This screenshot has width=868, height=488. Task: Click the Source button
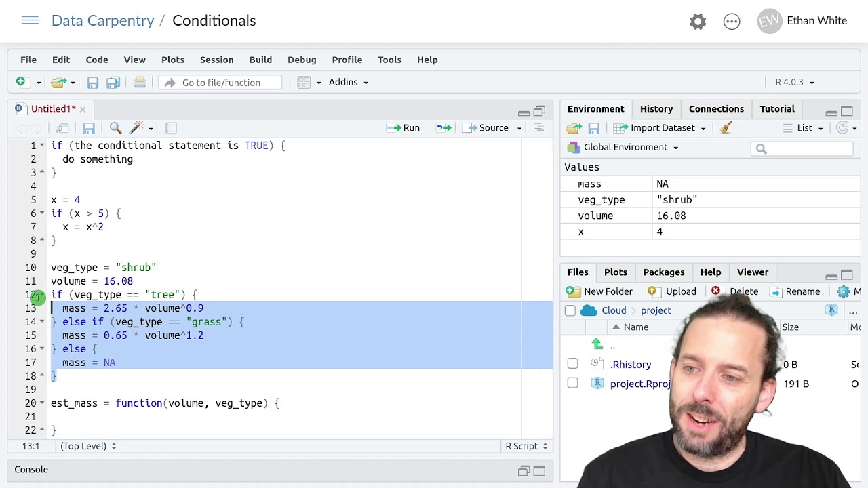pos(486,128)
